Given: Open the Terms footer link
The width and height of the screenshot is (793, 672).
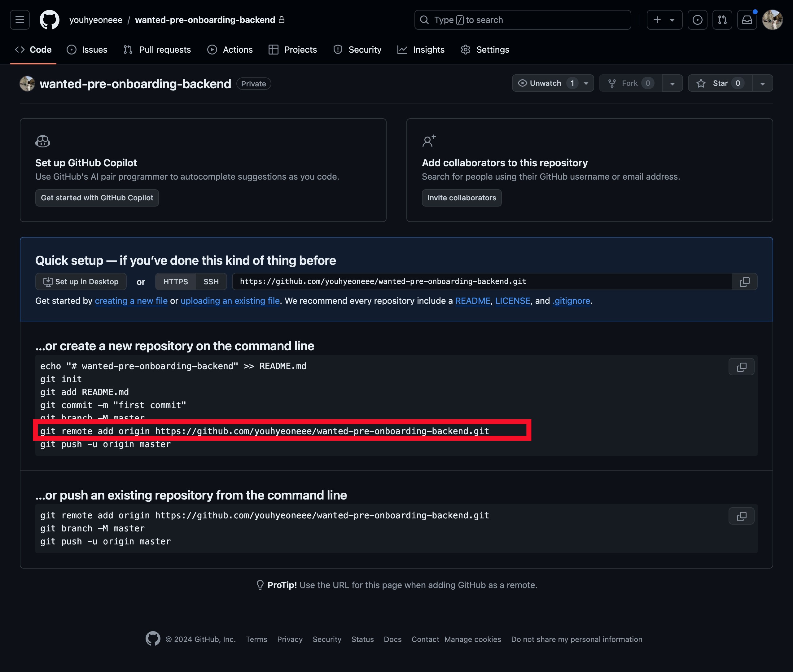Looking at the screenshot, I should (256, 639).
